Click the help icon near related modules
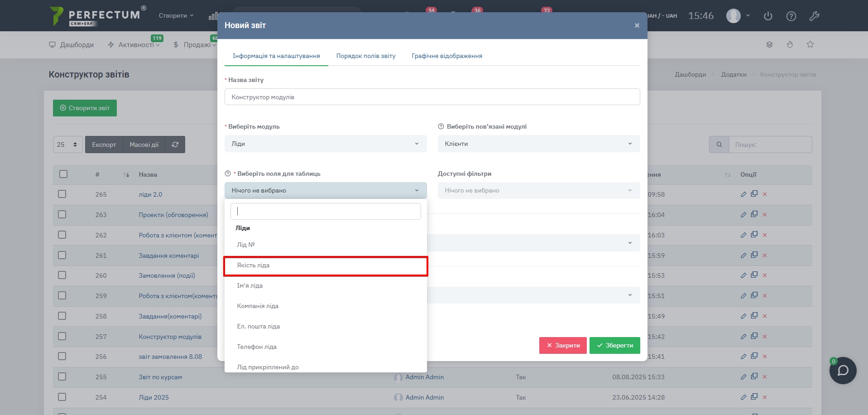Image resolution: width=868 pixels, height=415 pixels. 441,126
